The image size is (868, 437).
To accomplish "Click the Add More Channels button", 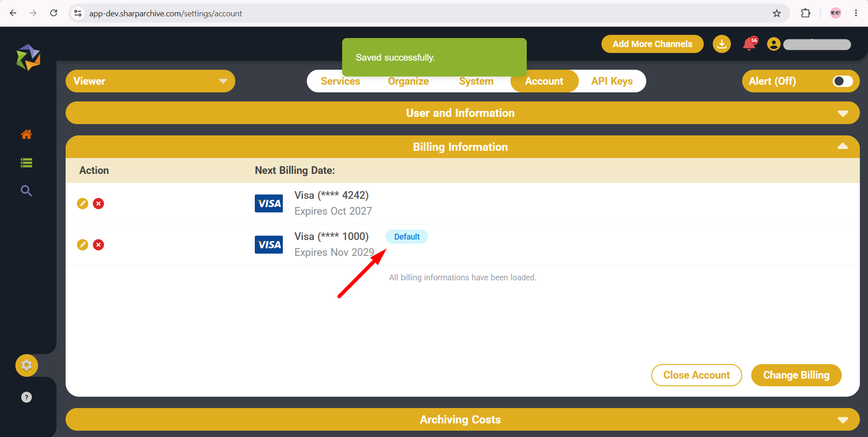I will (653, 44).
